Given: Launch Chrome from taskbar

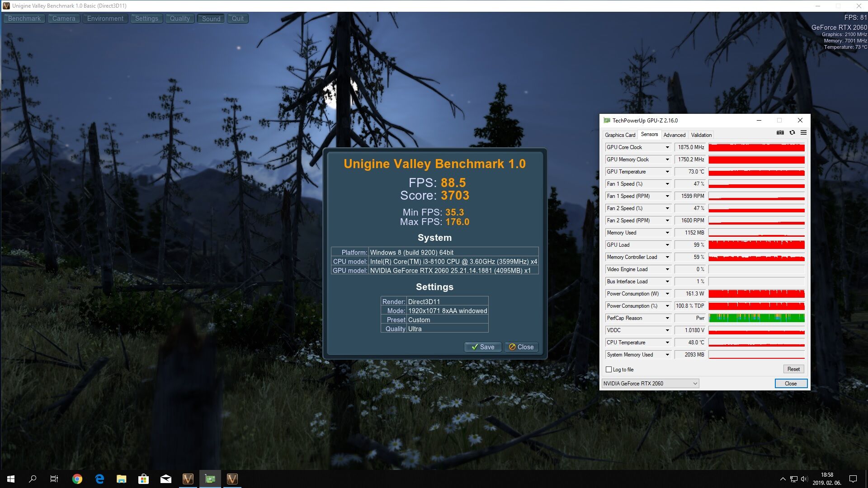Looking at the screenshot, I should (77, 479).
